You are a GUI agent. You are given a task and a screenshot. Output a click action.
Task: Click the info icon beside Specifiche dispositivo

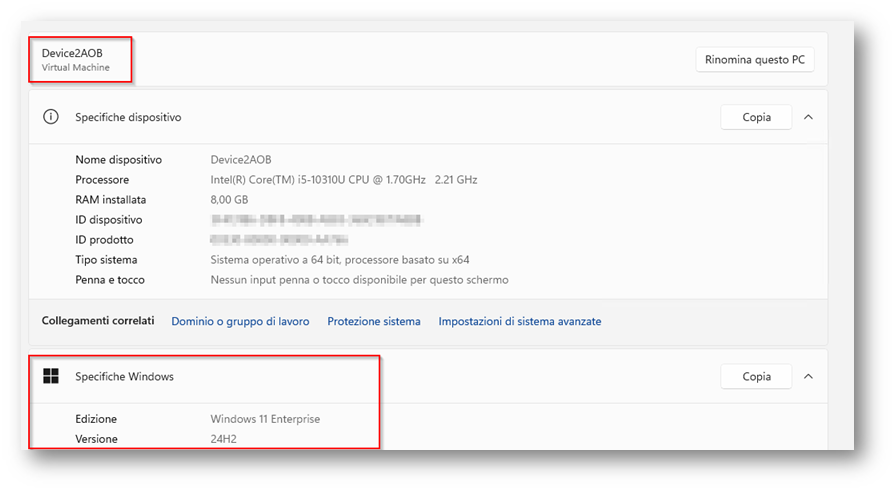point(51,117)
